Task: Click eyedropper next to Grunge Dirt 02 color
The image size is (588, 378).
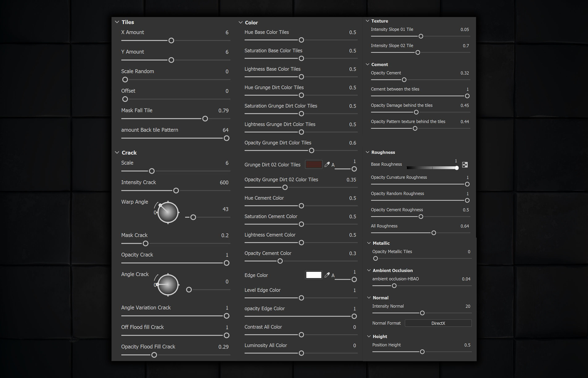Action: point(327,164)
